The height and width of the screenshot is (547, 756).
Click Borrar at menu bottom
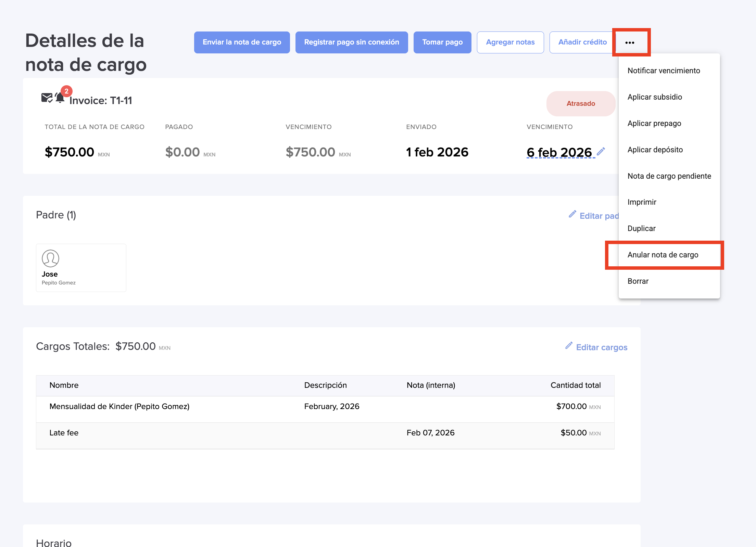pyautogui.click(x=638, y=281)
